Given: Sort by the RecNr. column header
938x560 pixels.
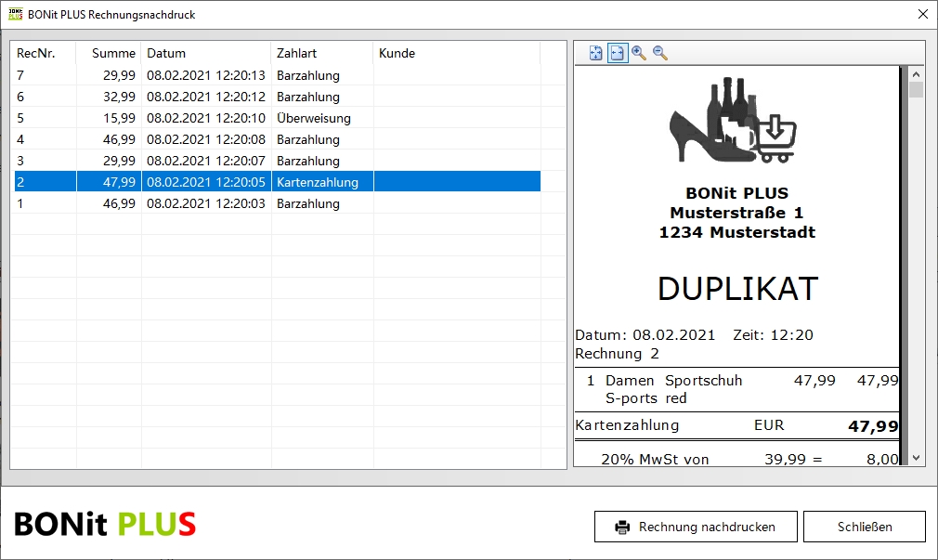Looking at the screenshot, I should click(43, 53).
